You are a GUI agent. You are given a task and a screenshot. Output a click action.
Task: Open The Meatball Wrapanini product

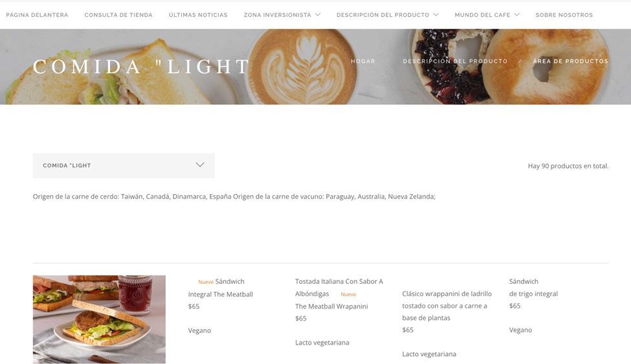point(331,306)
